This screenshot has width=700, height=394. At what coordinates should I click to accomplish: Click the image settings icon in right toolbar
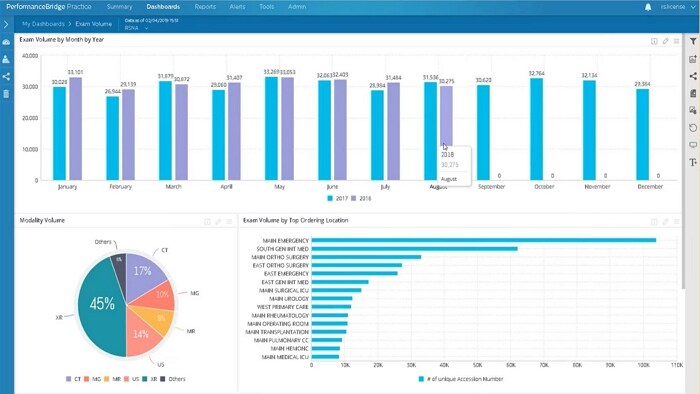tap(693, 110)
